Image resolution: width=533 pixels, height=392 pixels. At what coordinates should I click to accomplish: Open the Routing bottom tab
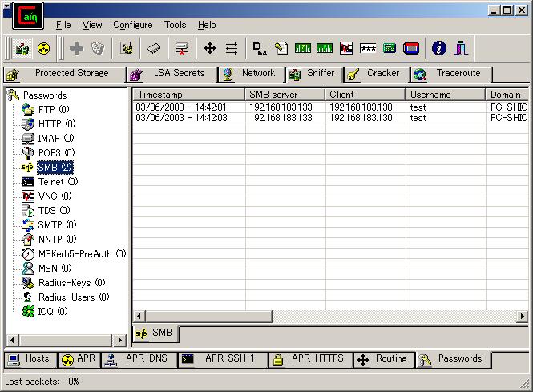(x=384, y=360)
